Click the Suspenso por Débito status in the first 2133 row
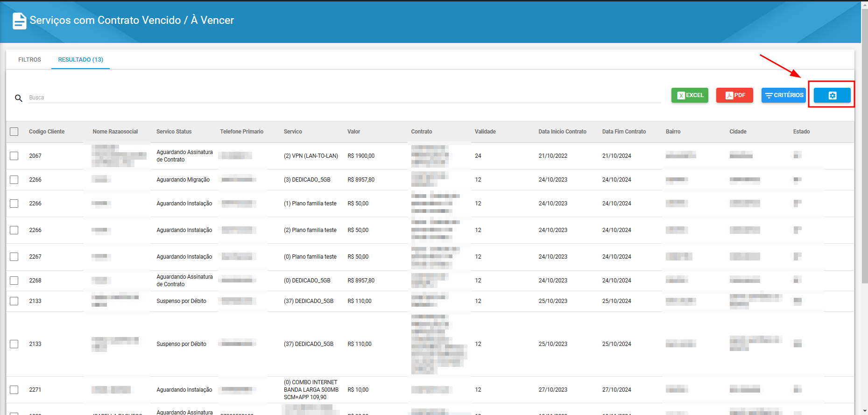The width and height of the screenshot is (868, 415). (182, 301)
